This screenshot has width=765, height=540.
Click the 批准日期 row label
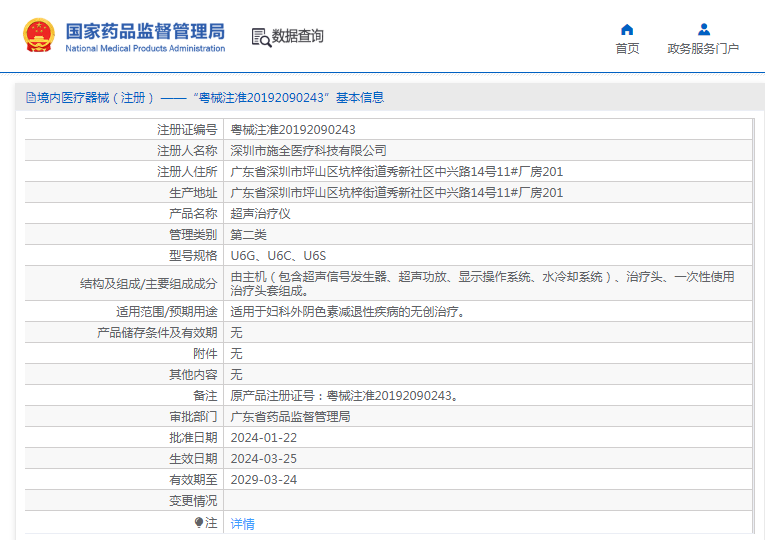tap(193, 438)
